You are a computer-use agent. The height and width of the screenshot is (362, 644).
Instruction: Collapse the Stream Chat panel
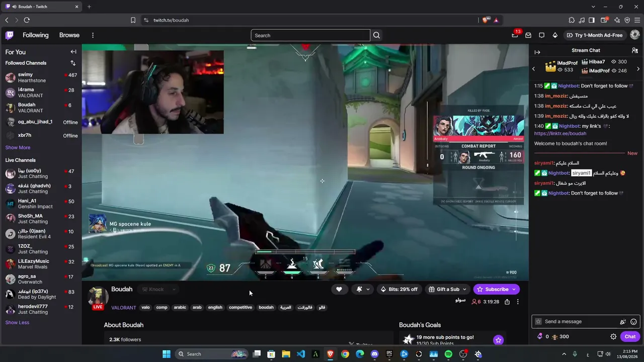click(x=537, y=52)
